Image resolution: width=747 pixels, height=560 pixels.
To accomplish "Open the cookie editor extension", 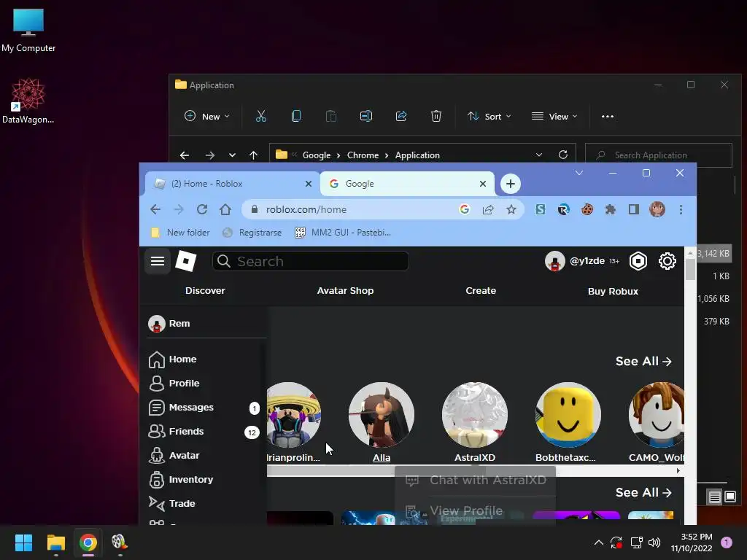I will 587,209.
